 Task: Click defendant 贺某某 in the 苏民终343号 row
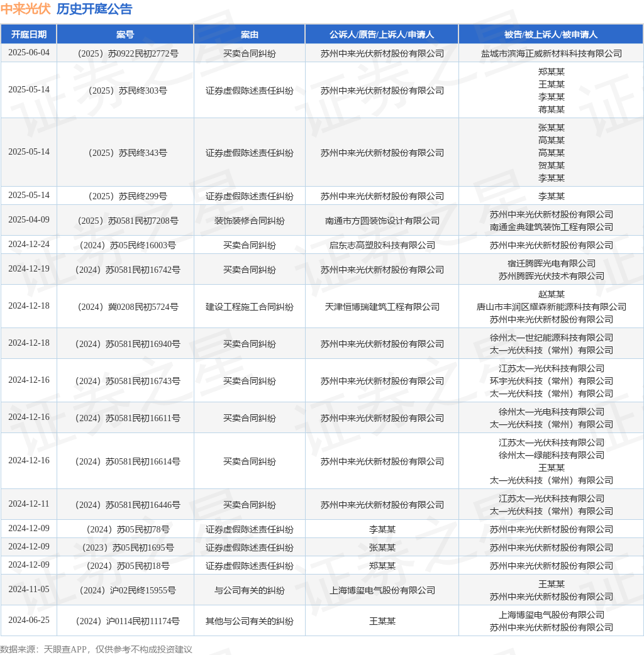tap(551, 165)
